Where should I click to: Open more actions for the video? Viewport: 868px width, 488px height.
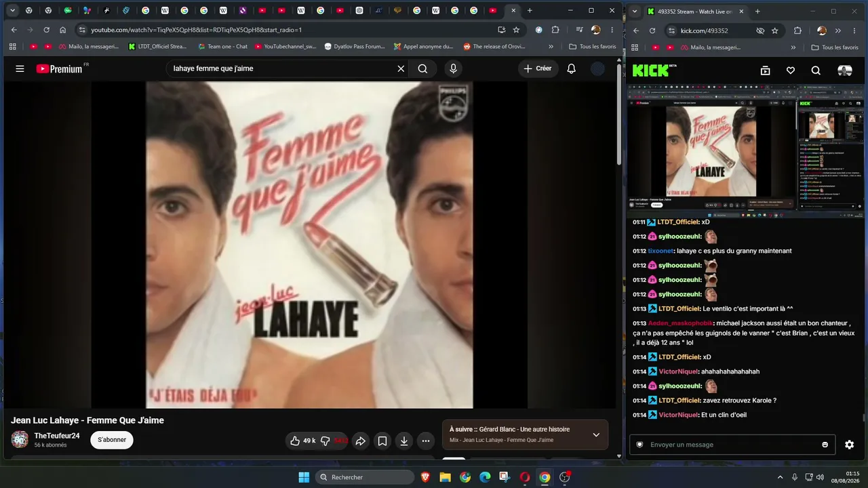point(426,441)
